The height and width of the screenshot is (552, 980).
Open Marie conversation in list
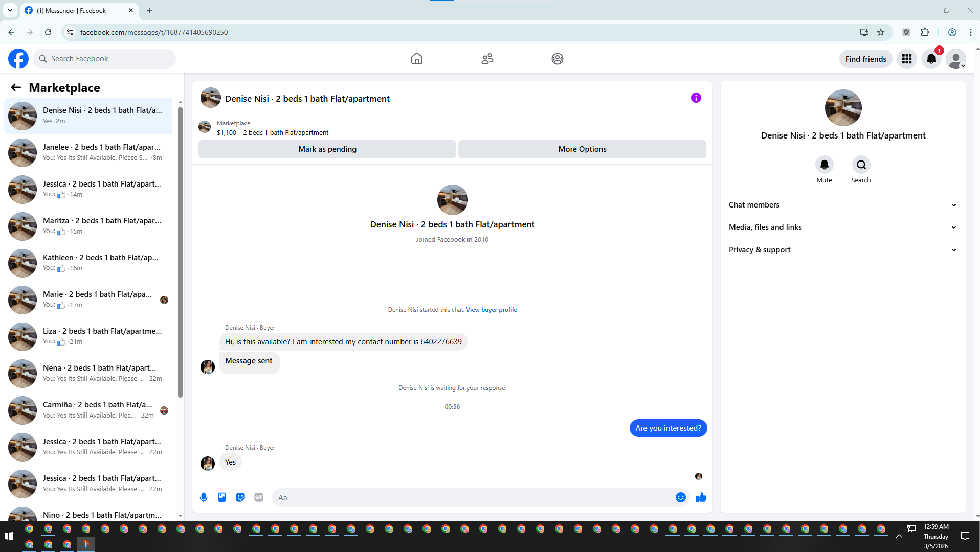pyautogui.click(x=88, y=300)
